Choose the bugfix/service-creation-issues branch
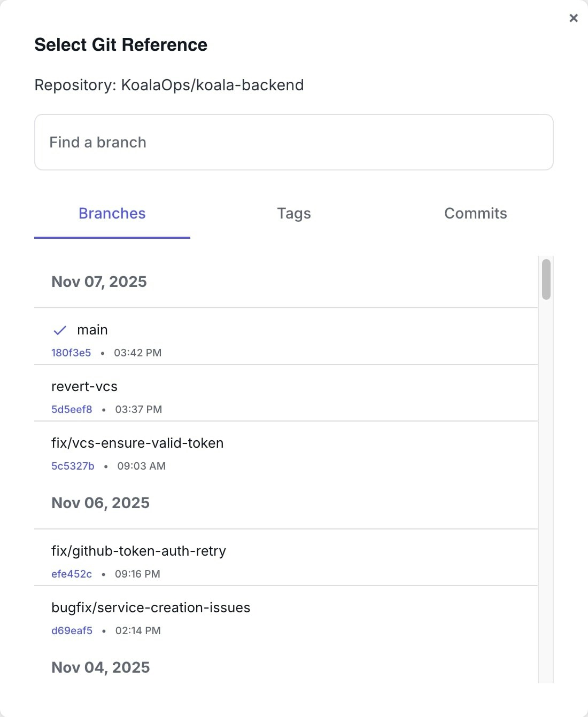This screenshot has height=717, width=588. coord(151,607)
